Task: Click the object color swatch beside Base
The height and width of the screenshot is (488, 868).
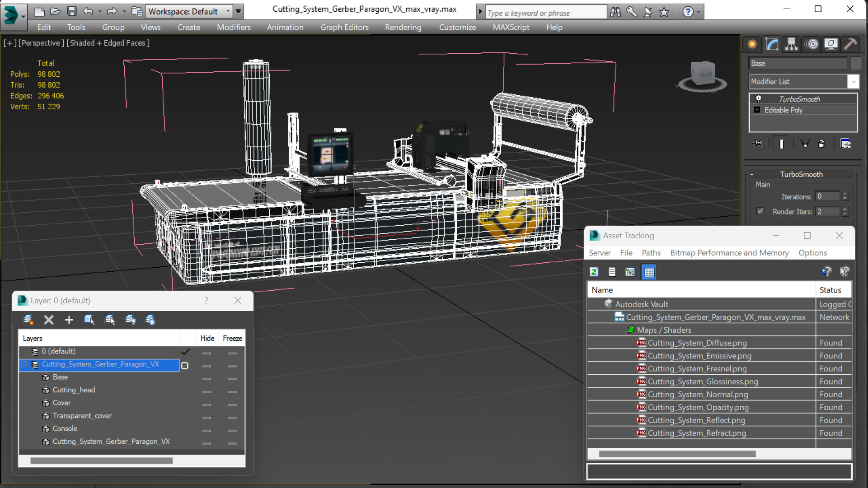Action: click(855, 63)
